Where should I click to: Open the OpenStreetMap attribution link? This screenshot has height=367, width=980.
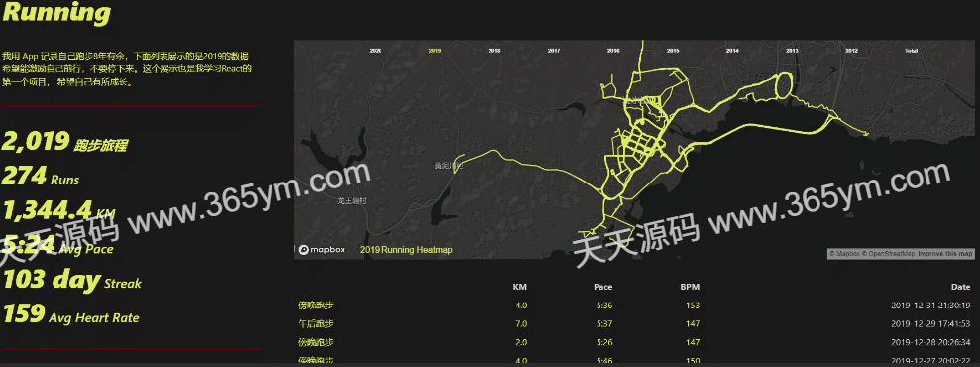click(891, 254)
